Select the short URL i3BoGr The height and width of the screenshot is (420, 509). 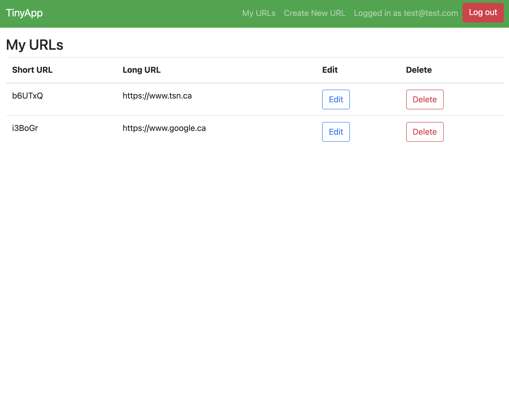pos(25,128)
